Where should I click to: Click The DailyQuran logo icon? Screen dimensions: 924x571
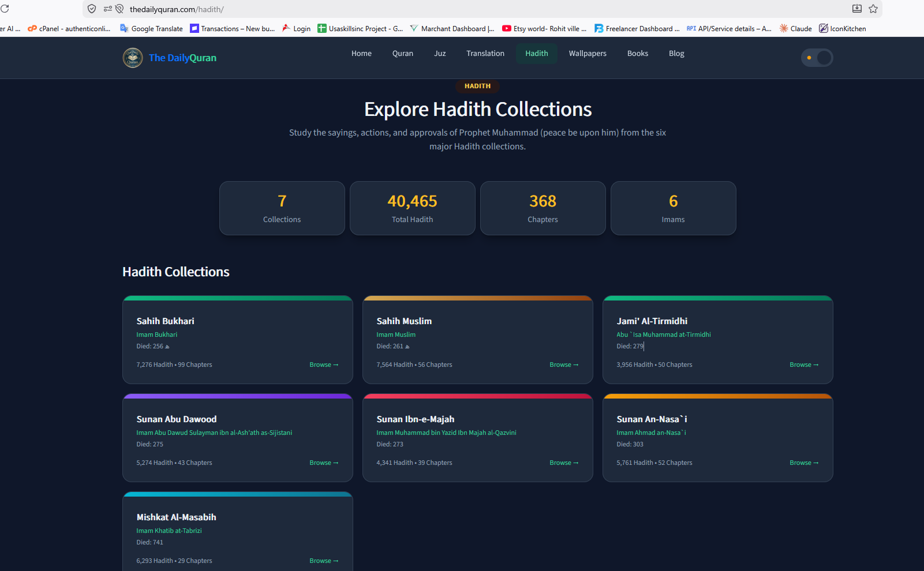click(x=133, y=58)
